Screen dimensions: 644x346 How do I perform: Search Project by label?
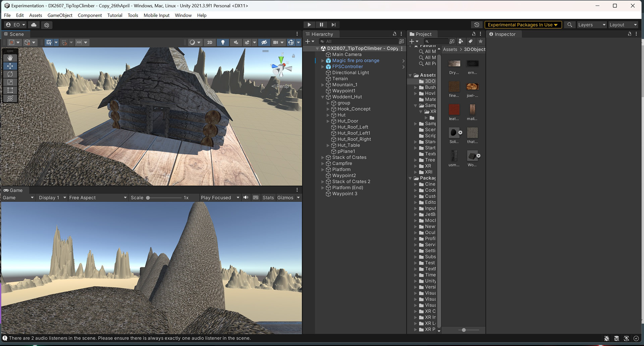pos(471,41)
